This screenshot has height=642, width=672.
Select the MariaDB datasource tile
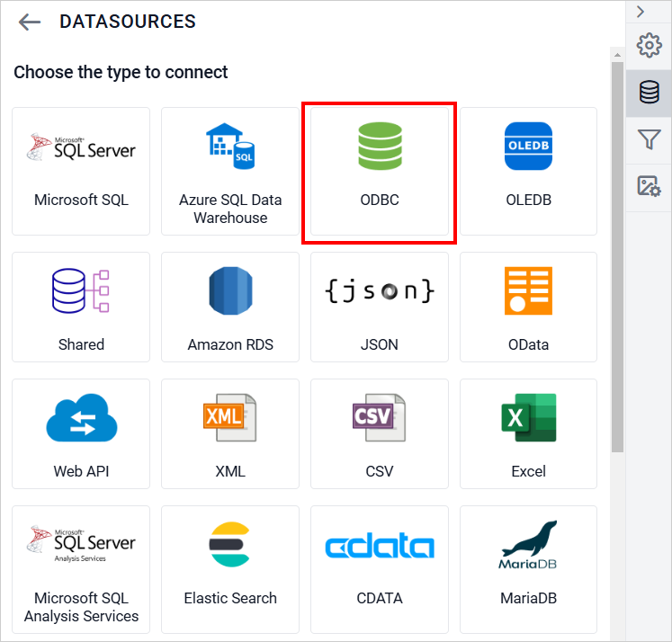(x=528, y=569)
